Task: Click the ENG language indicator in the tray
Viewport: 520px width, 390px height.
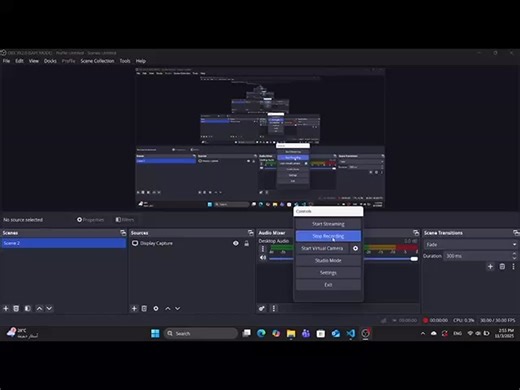Action: coord(457,333)
